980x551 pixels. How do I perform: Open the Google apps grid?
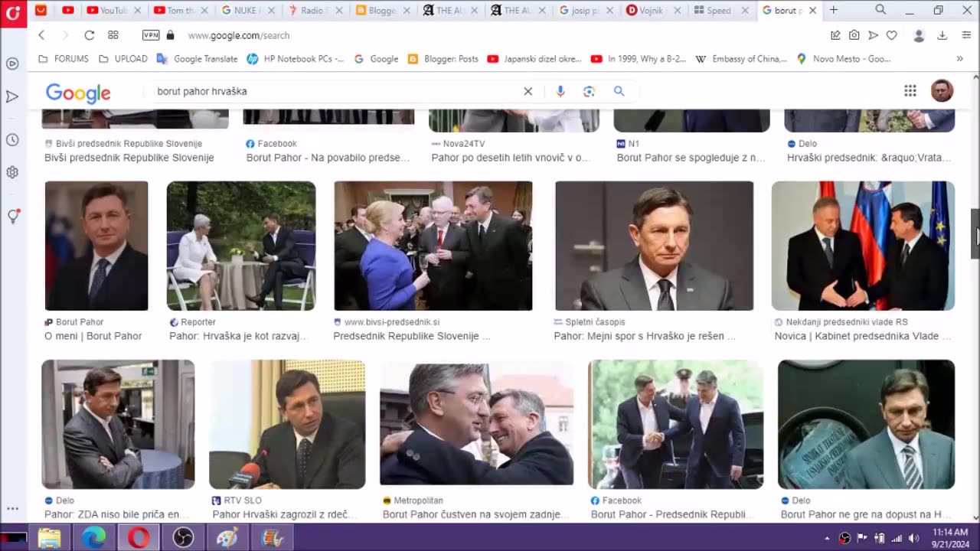(x=910, y=91)
